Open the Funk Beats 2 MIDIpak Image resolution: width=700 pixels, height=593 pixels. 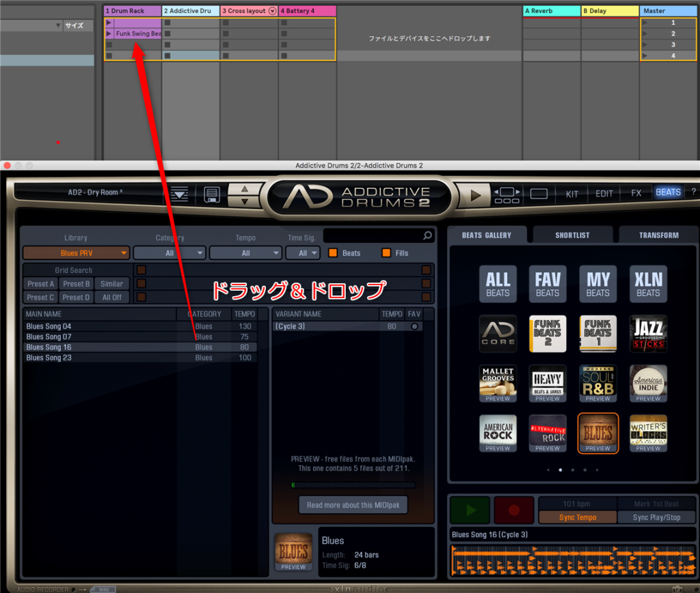coord(547,334)
